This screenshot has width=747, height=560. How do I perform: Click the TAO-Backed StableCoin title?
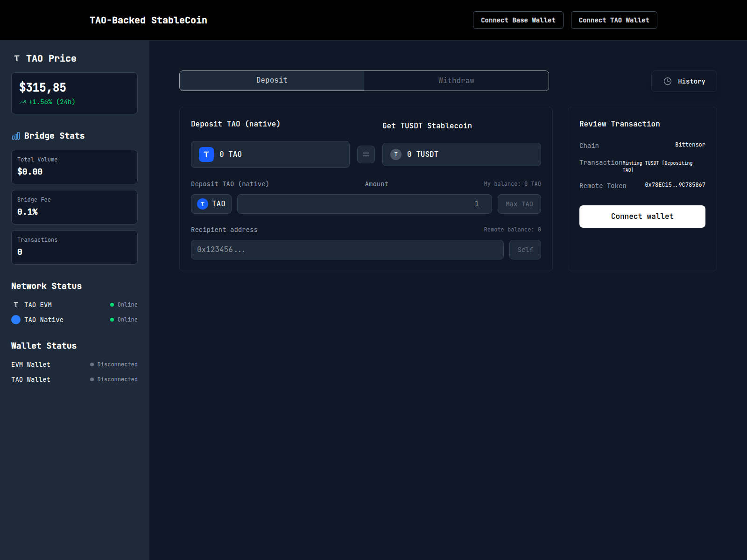[x=148, y=20]
